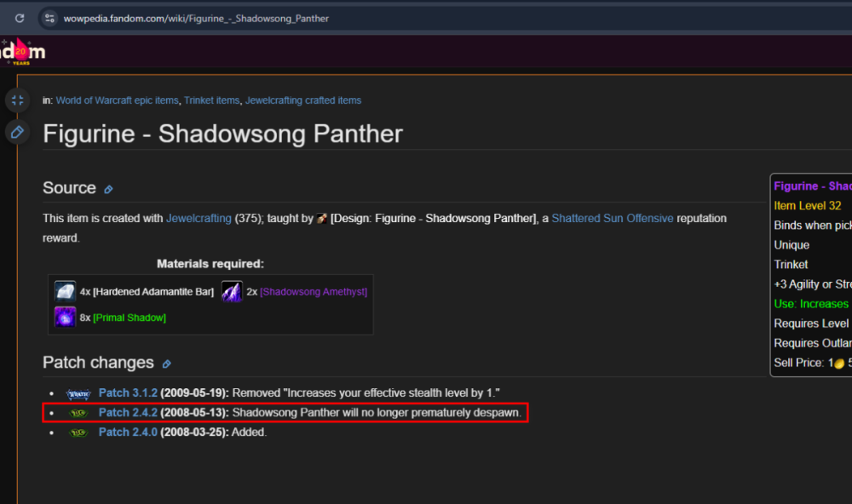Edit the Source section via its pencil icon
The width and height of the screenshot is (852, 504).
(x=108, y=189)
